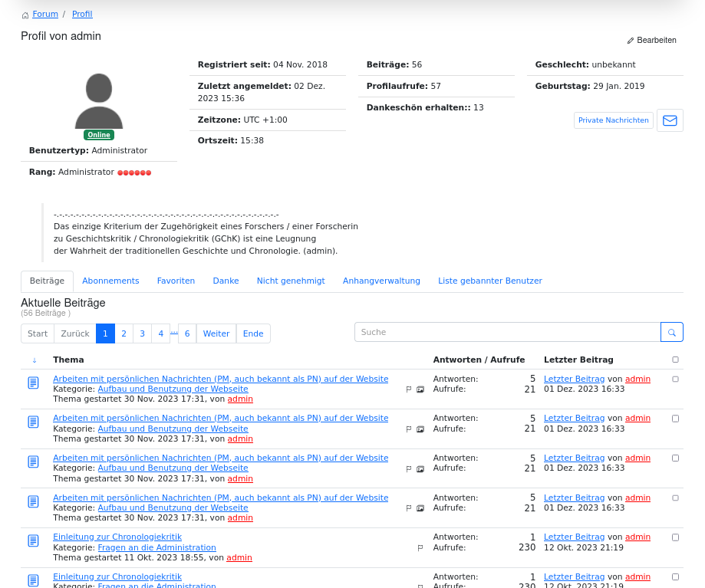Open the Anhangverwaltung tab

click(381, 281)
